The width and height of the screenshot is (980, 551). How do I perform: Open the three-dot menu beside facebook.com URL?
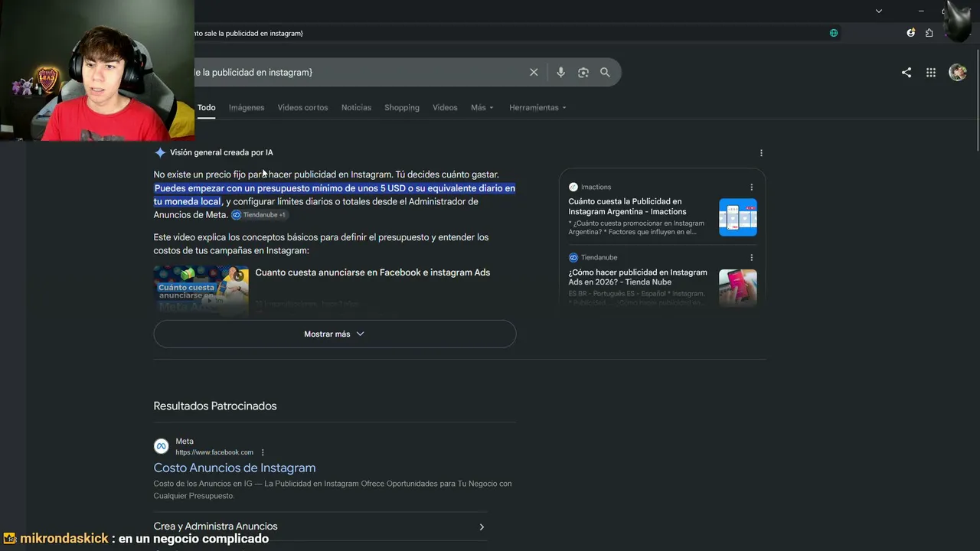263,452
